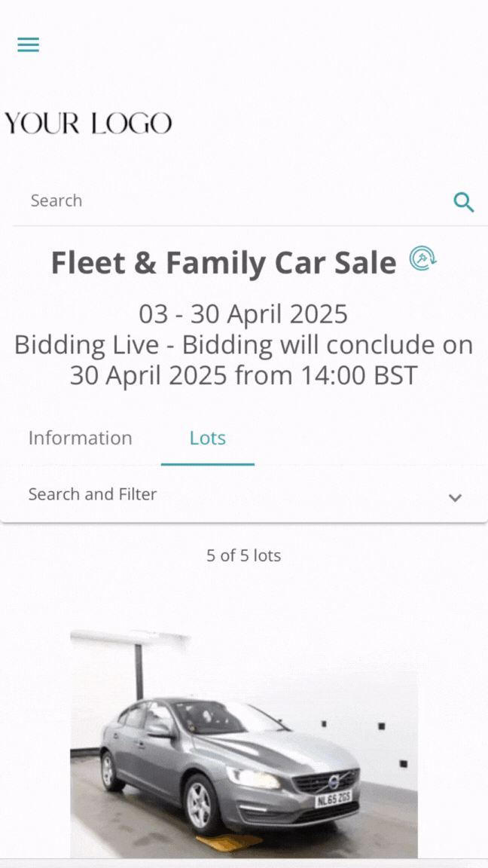
Task: Click the 03 - 30 April 2025 date line
Action: pos(243,313)
